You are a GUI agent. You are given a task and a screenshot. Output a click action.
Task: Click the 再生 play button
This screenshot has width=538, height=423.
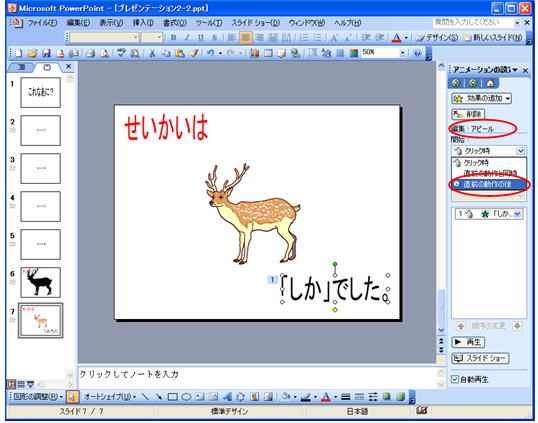468,342
